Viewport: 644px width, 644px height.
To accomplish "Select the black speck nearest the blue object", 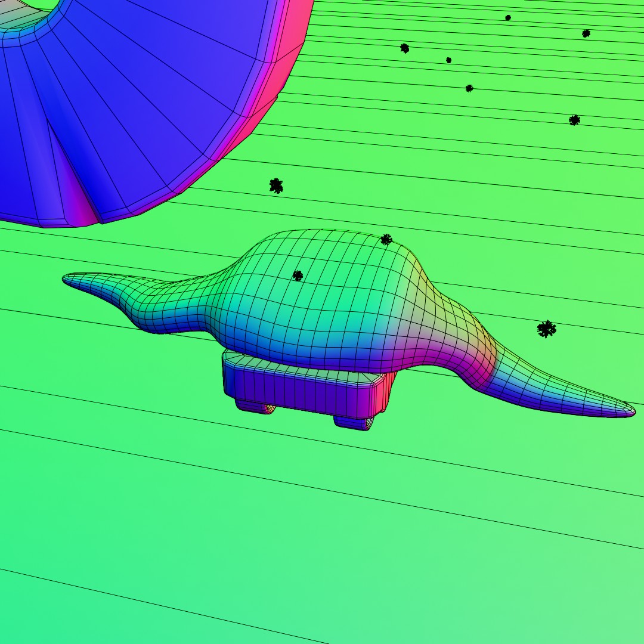I will click(x=275, y=185).
